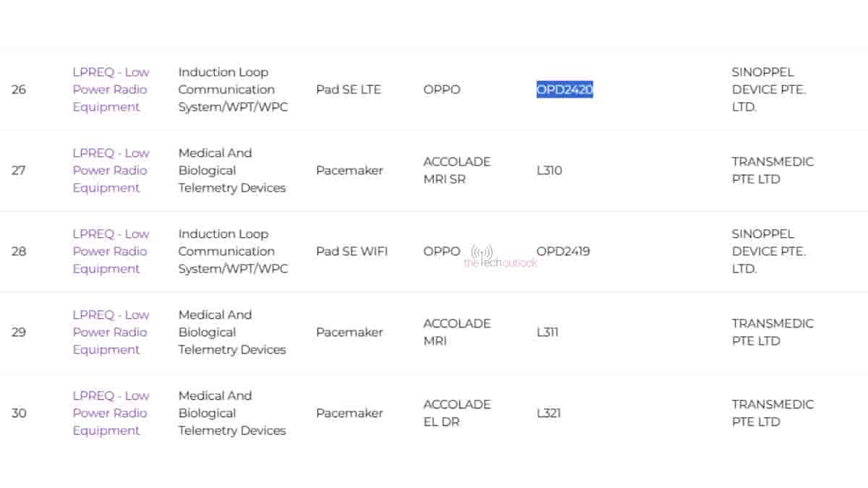868x488 pixels.
Task: Select the ACCOLADE MRI SR entry
Action: 456,171
